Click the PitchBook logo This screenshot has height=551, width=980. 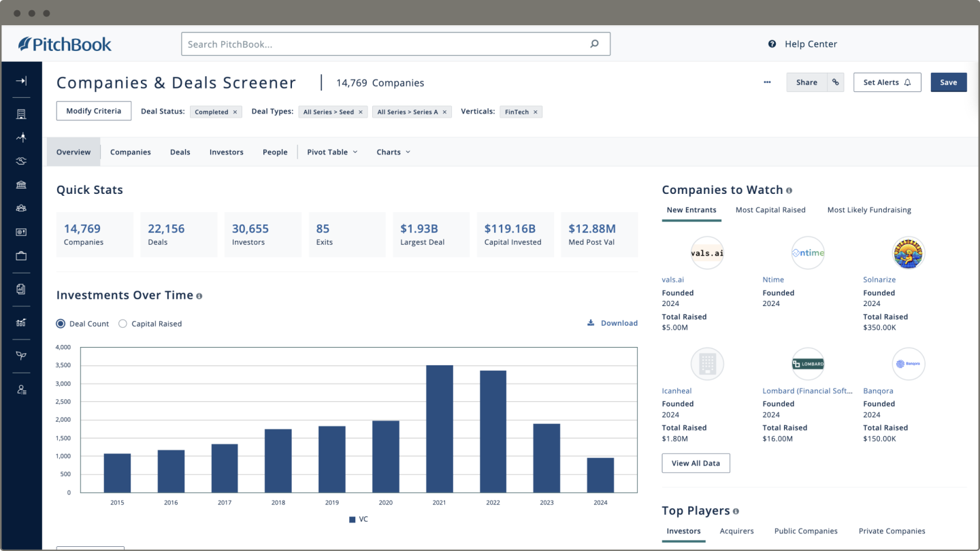65,44
